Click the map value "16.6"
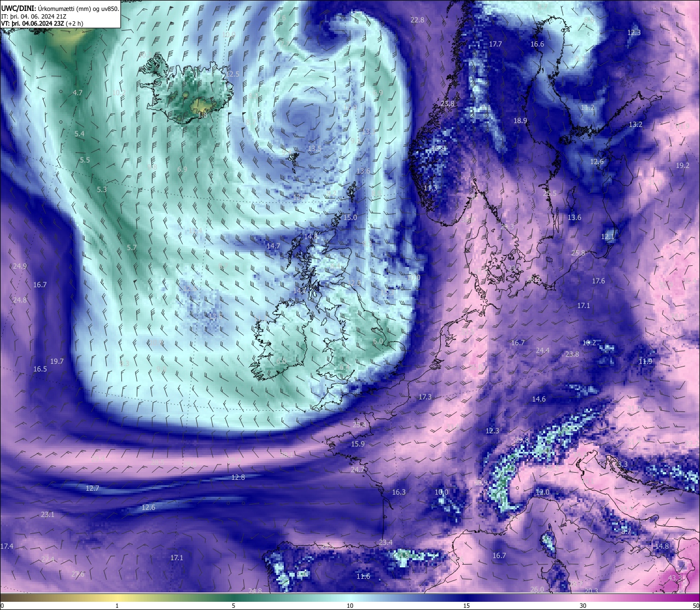 537,44
